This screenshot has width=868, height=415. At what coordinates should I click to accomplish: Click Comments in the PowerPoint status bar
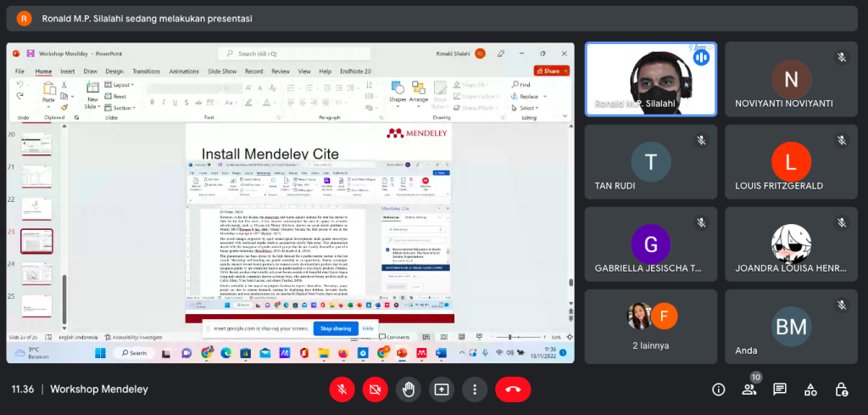tap(394, 337)
